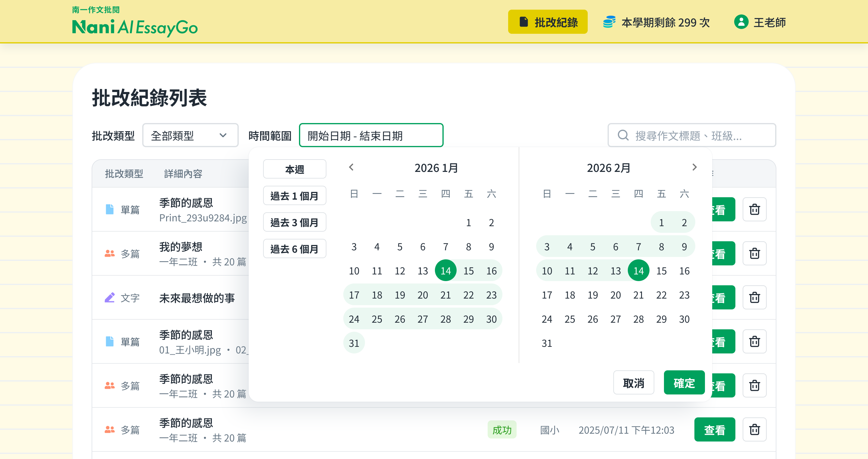Go to next month with right chevron
Screen dimensions: 868x459
(x=694, y=167)
